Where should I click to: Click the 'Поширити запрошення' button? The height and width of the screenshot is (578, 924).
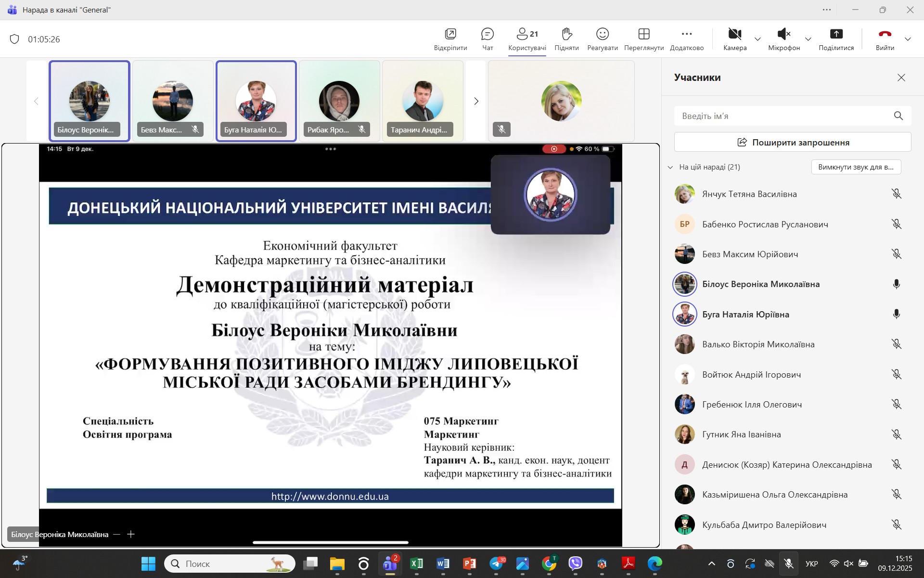pyautogui.click(x=793, y=142)
